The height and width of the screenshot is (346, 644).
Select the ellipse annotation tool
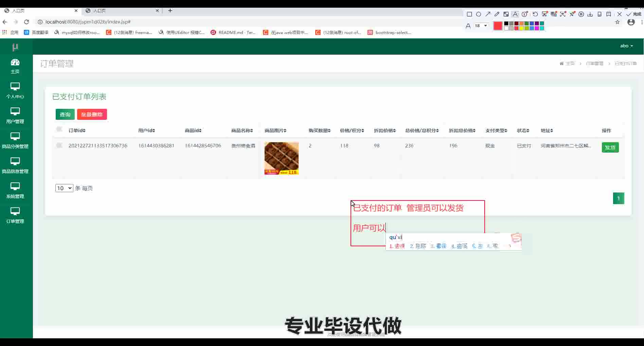click(479, 14)
